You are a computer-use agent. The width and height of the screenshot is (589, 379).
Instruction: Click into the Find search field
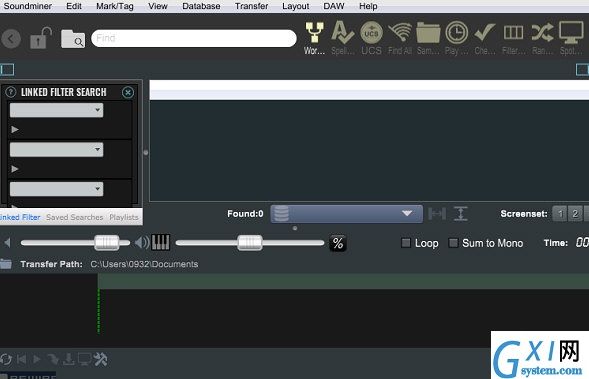(193, 38)
